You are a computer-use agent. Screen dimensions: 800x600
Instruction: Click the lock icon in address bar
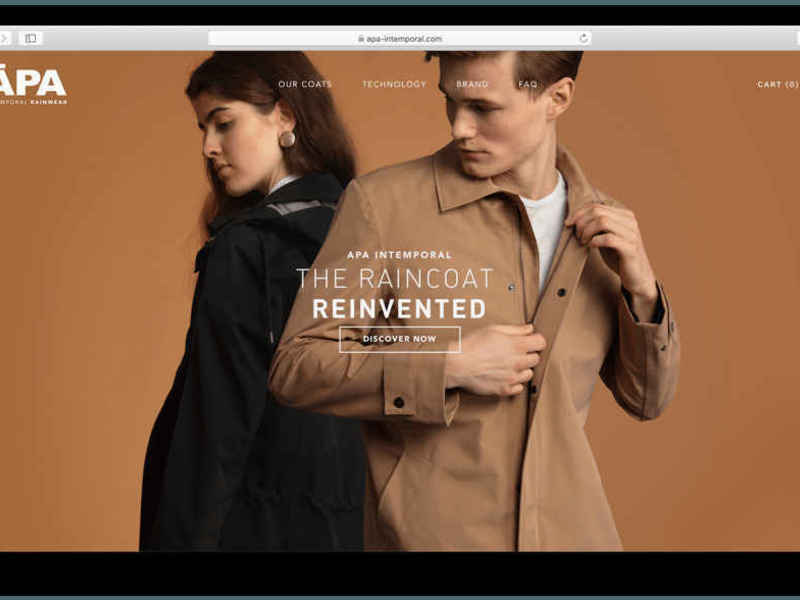pos(361,38)
